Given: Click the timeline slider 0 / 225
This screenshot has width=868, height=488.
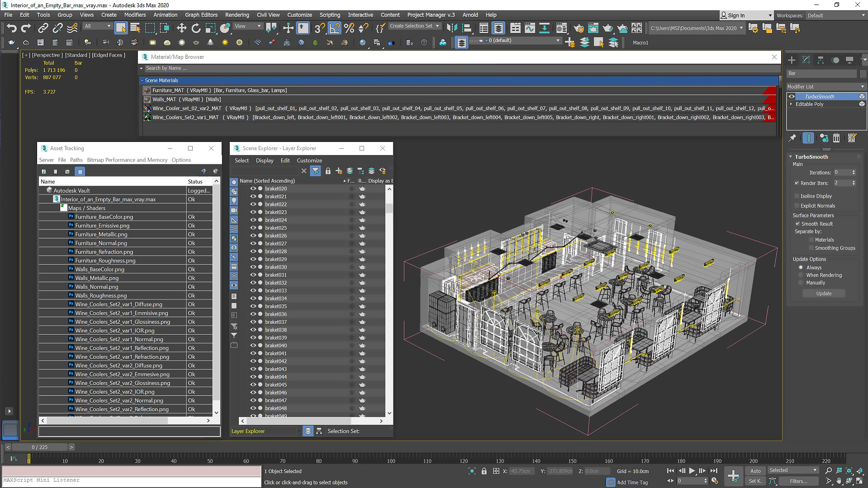Looking at the screenshot, I should [40, 447].
